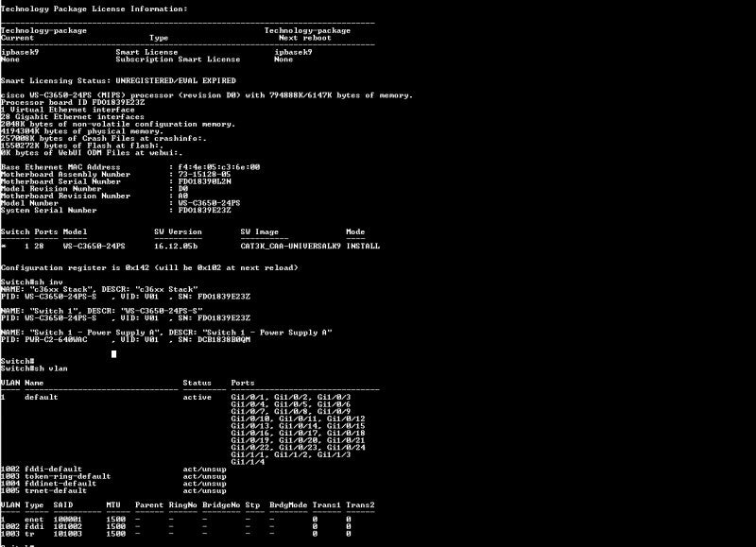Select SAID value 101002
Image resolution: width=756 pixels, height=547 pixels.
click(x=67, y=527)
